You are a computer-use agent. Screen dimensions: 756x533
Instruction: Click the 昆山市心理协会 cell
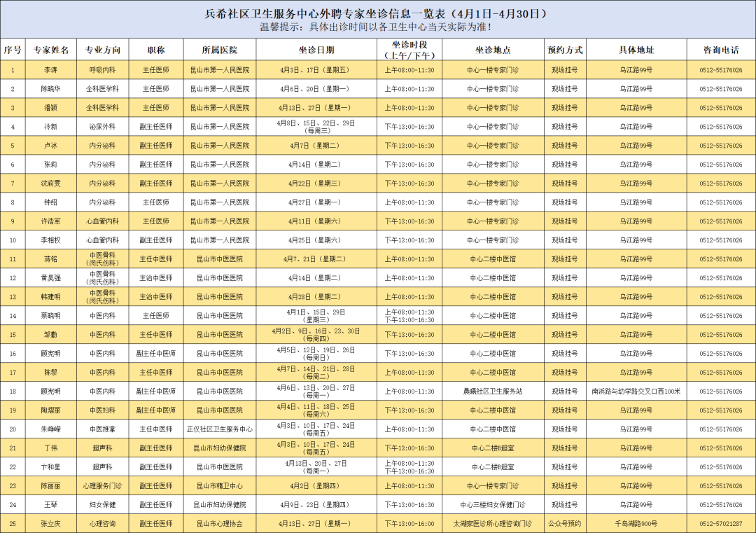coord(220,524)
